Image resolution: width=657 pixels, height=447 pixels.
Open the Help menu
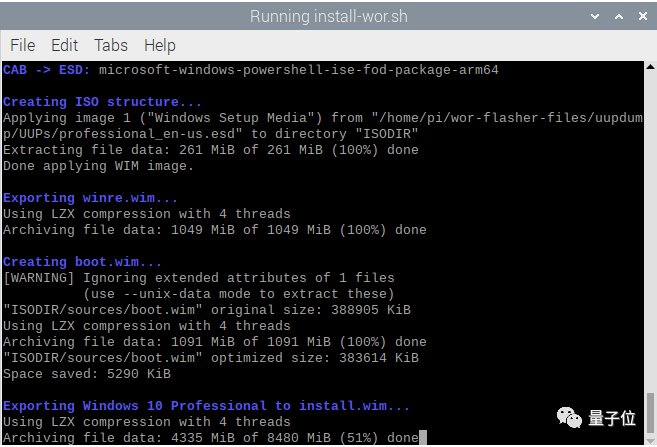pos(159,45)
